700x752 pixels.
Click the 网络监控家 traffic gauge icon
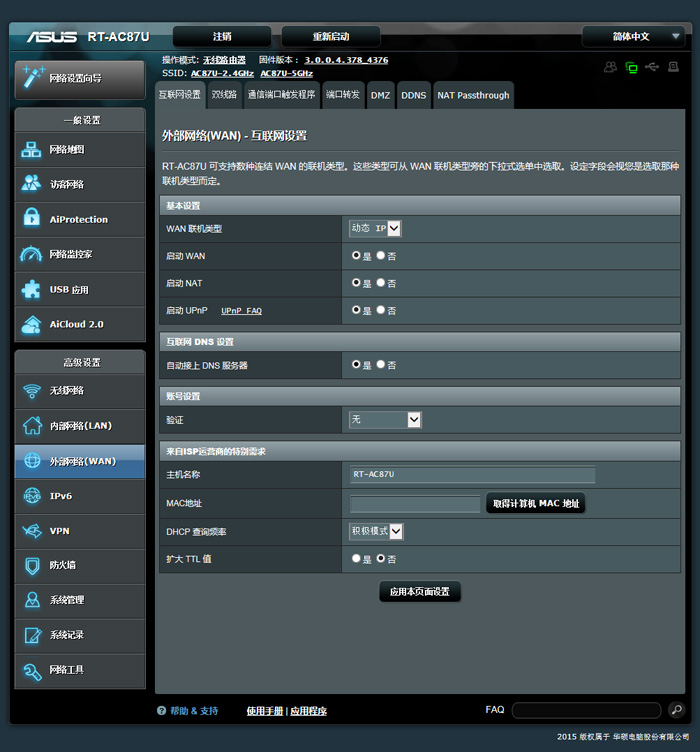(31, 254)
